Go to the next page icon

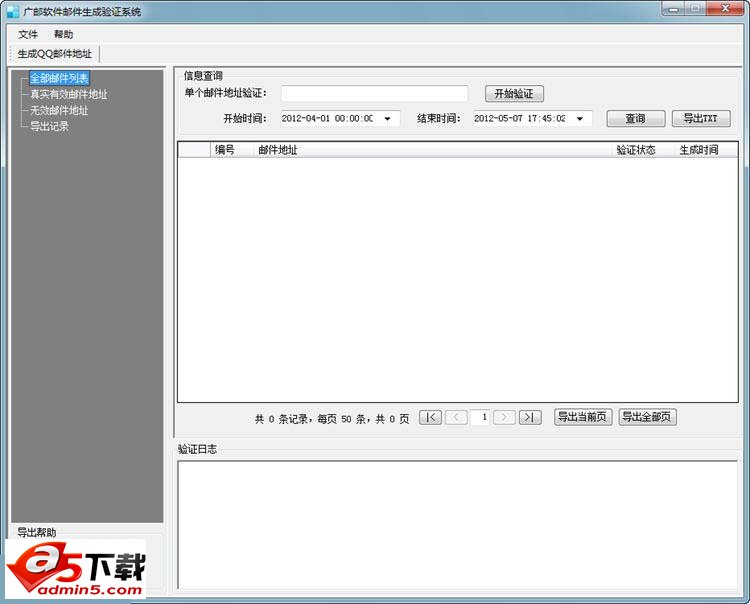pyautogui.click(x=504, y=417)
